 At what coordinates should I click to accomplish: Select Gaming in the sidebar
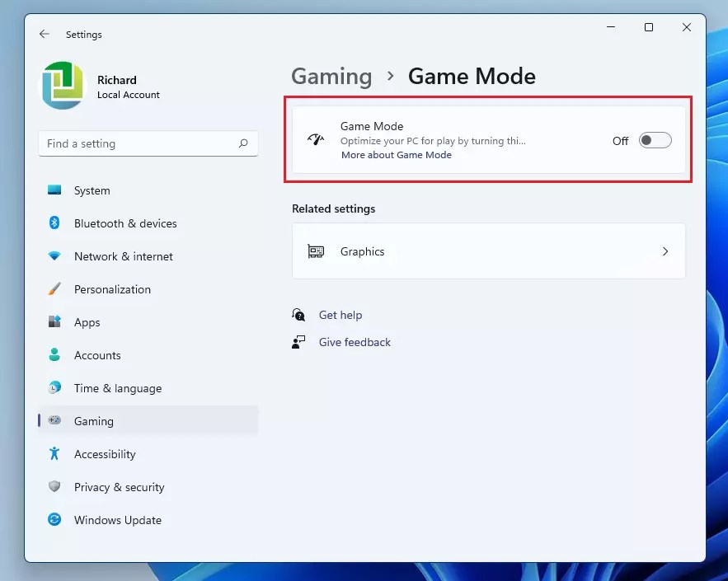[94, 421]
